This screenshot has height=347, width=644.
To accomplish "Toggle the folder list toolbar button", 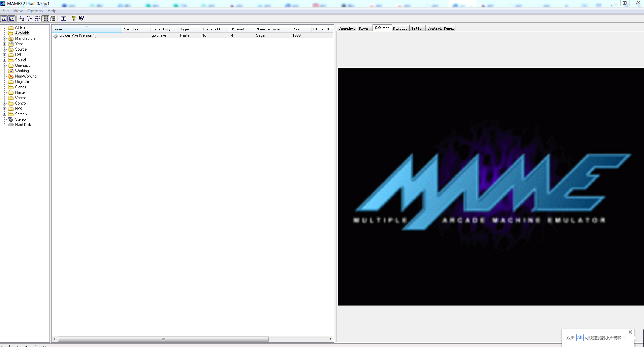I will tap(4, 19).
